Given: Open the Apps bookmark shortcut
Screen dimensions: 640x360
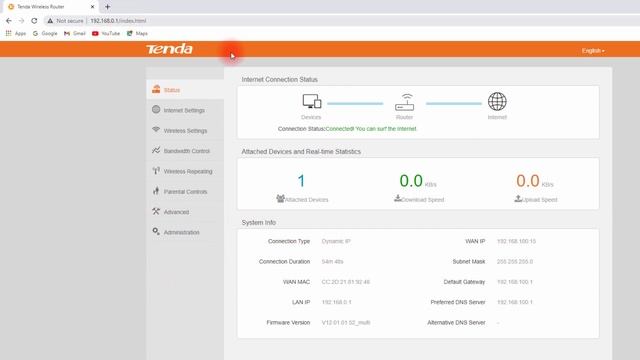Looking at the screenshot, I should [x=16, y=33].
